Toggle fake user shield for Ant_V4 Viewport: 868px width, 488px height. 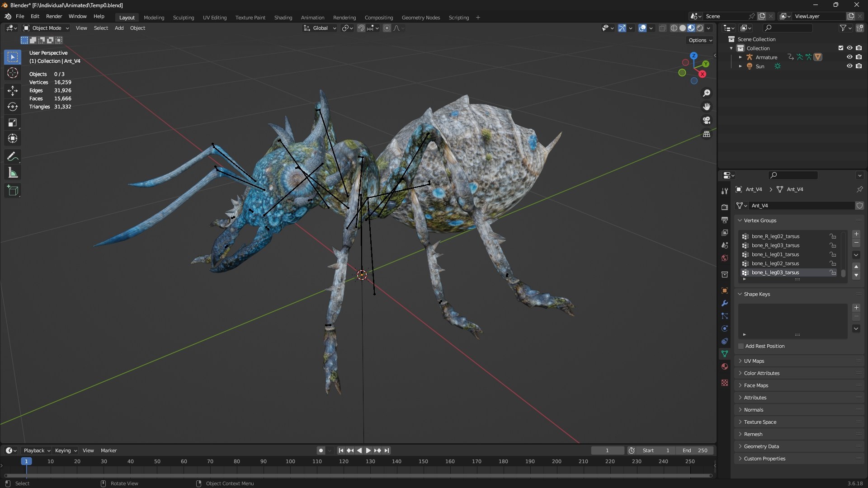859,206
